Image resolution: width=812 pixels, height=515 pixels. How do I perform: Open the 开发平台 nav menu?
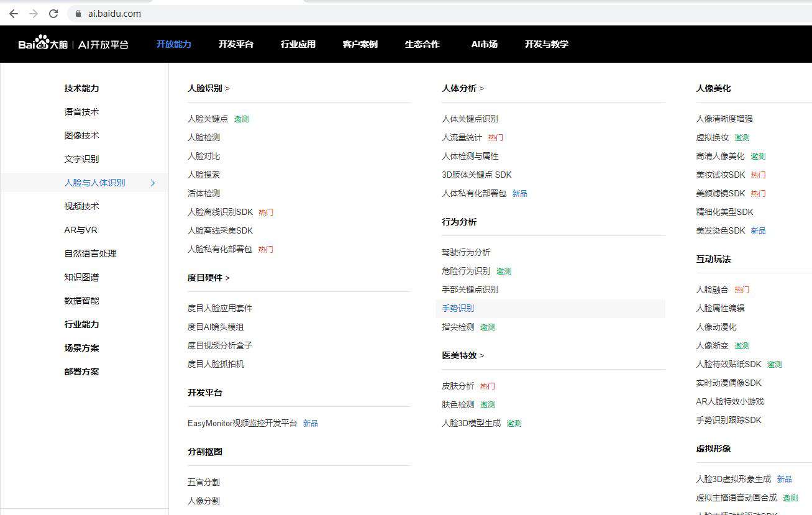[x=236, y=44]
